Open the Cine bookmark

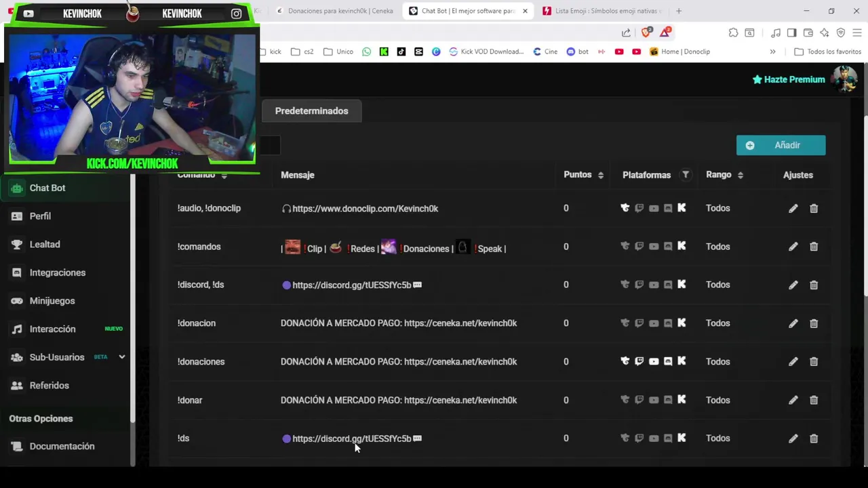(545, 52)
